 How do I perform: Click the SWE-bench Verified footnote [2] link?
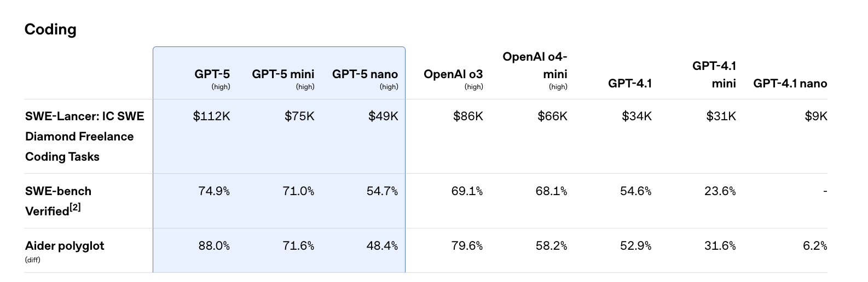pos(75,207)
